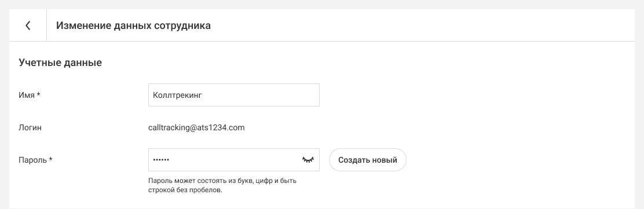Click the Учетные данные section heading
Viewport: 644px width, 209px height.
[x=60, y=63]
